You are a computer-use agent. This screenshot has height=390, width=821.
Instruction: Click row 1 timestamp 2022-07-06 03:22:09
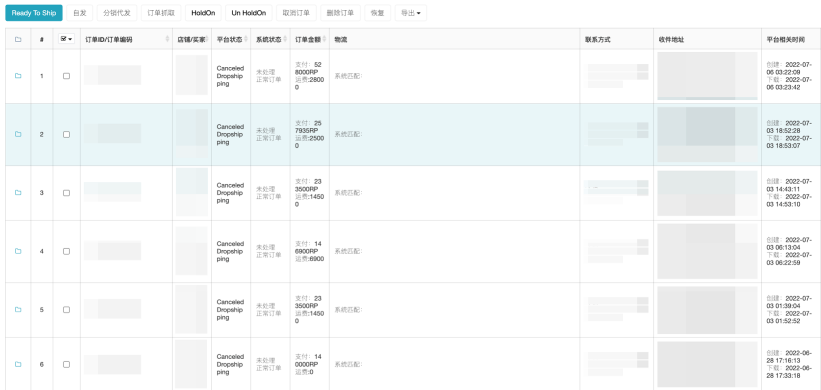point(789,69)
